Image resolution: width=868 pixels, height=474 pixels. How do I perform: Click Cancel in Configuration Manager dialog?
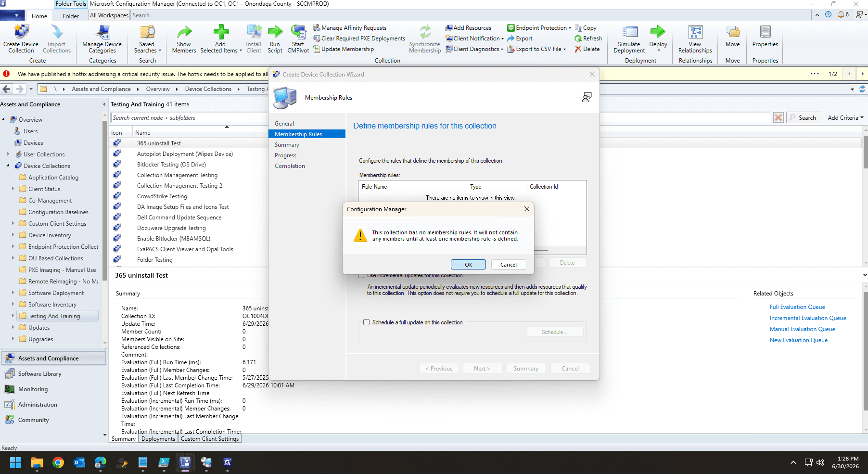[x=509, y=265]
